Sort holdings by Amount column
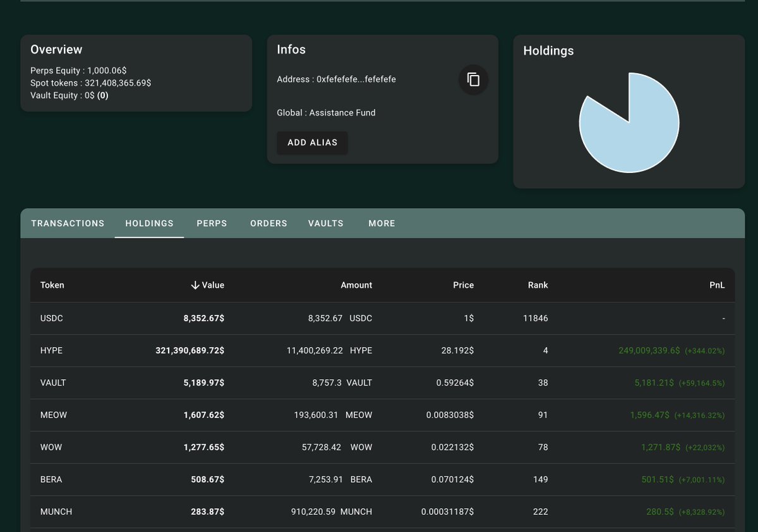758x532 pixels. click(356, 285)
